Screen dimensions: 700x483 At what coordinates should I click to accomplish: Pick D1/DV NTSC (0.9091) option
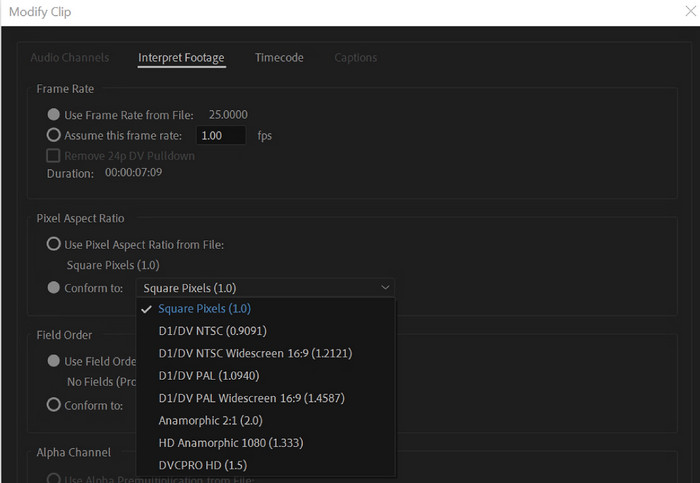click(212, 331)
